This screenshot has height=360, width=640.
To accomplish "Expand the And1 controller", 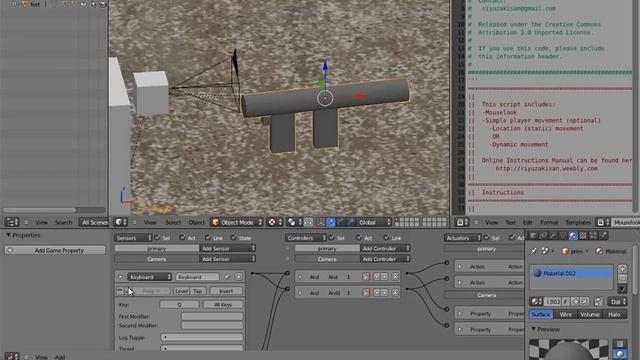I will (x=300, y=293).
